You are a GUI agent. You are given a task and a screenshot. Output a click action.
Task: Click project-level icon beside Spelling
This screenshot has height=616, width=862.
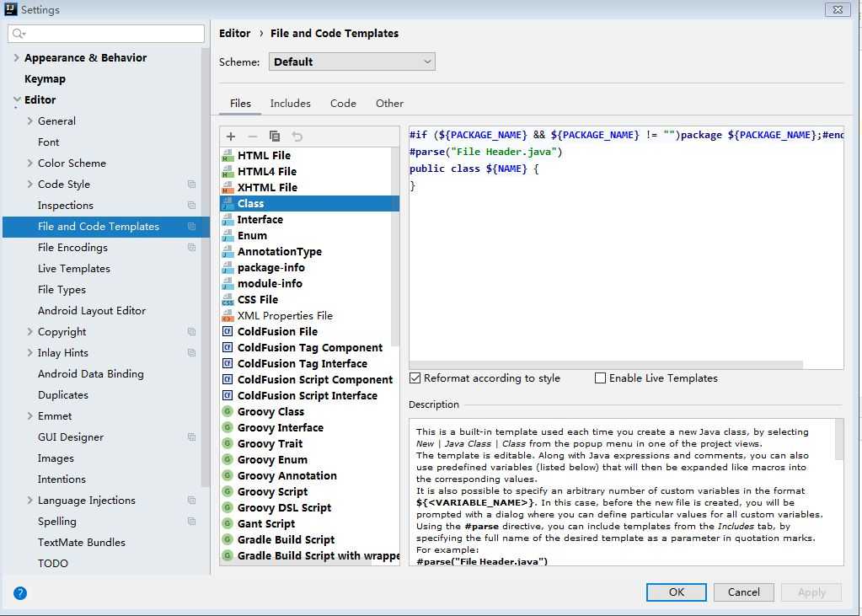pyautogui.click(x=191, y=522)
